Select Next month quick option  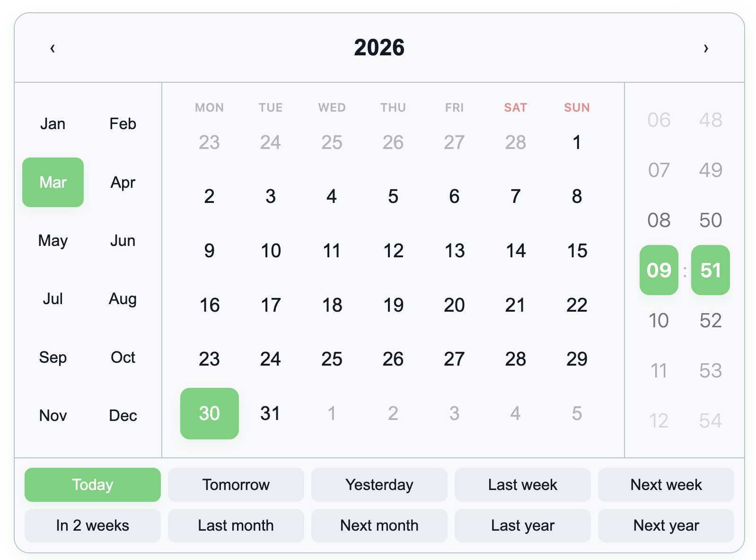point(379,525)
